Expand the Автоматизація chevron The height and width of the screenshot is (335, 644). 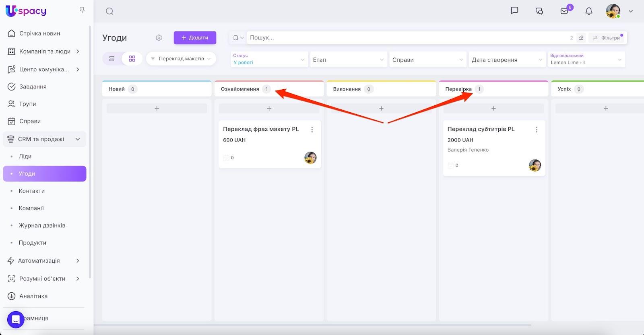(78, 261)
